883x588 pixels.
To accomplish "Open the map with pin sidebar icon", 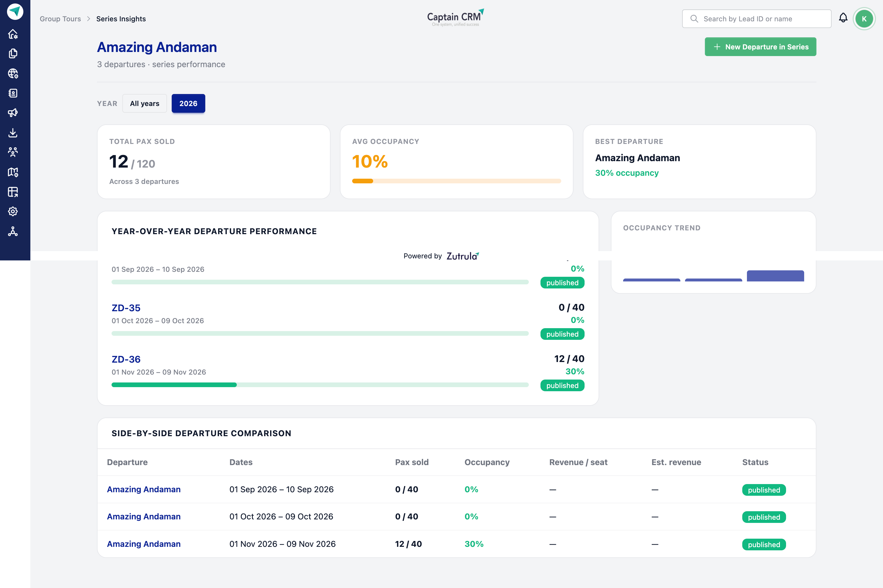I will [x=13, y=172].
